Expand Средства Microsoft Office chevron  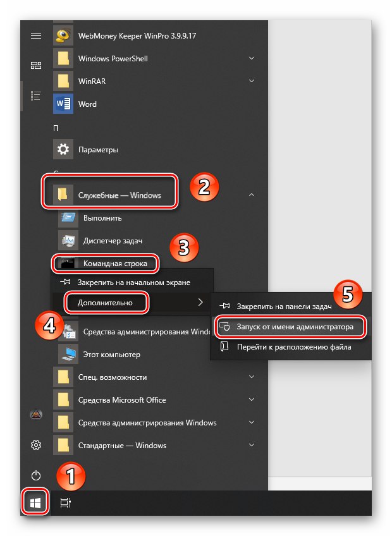(x=252, y=399)
